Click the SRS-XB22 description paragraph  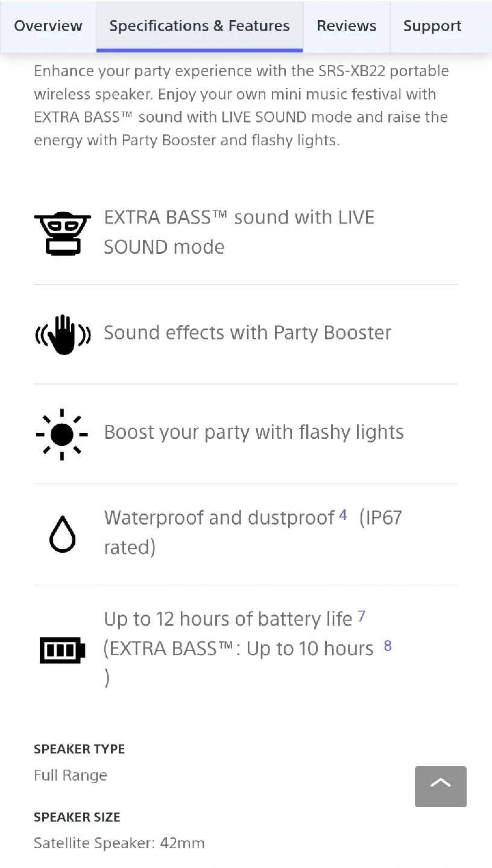coord(241,105)
